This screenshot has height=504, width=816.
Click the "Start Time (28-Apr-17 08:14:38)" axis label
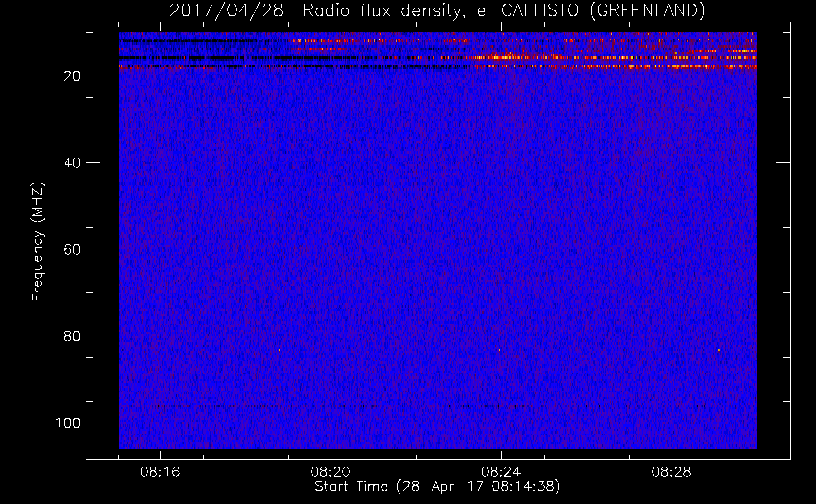tap(437, 487)
